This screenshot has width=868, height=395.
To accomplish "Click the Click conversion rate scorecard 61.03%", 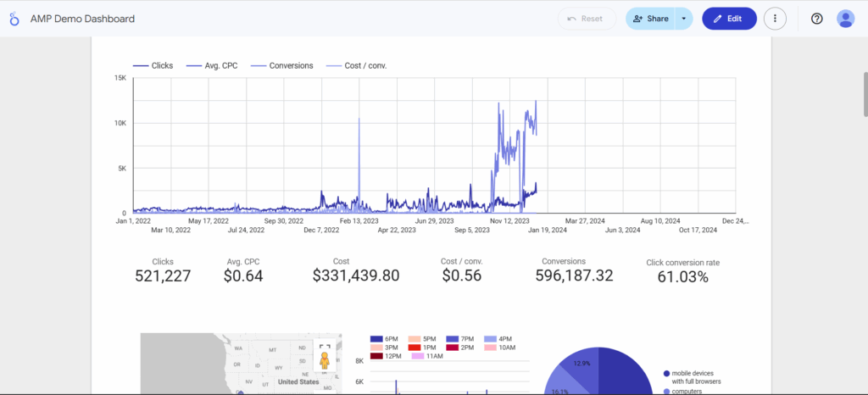I will 682,276.
